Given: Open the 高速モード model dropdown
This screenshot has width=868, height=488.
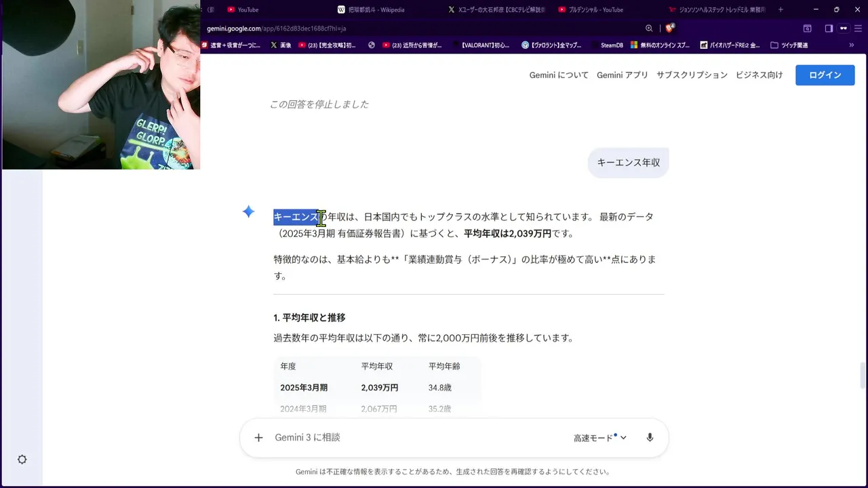Looking at the screenshot, I should [x=600, y=438].
